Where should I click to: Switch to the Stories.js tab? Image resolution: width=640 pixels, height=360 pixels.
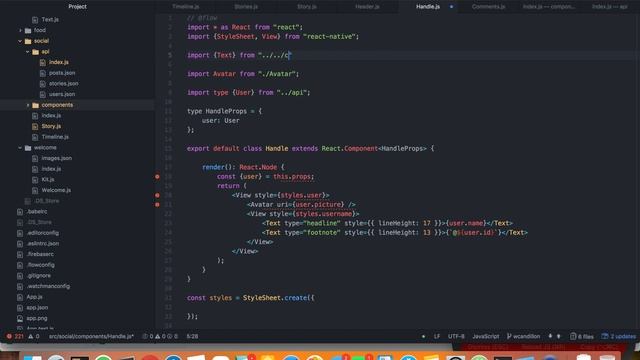coord(246,7)
